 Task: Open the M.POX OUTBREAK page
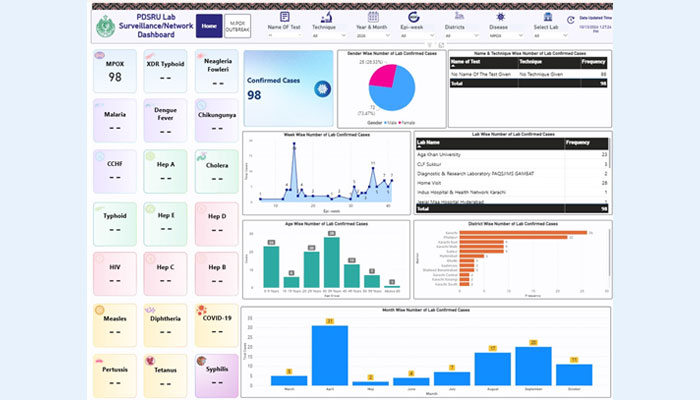coord(238,26)
